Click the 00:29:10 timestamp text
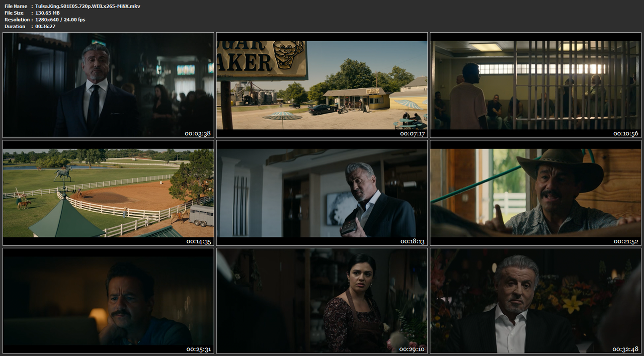The width and height of the screenshot is (644, 356). pos(412,349)
